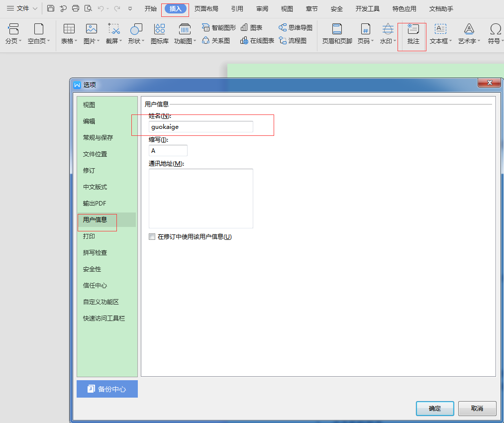Click 确定 to confirm options

pos(435,408)
